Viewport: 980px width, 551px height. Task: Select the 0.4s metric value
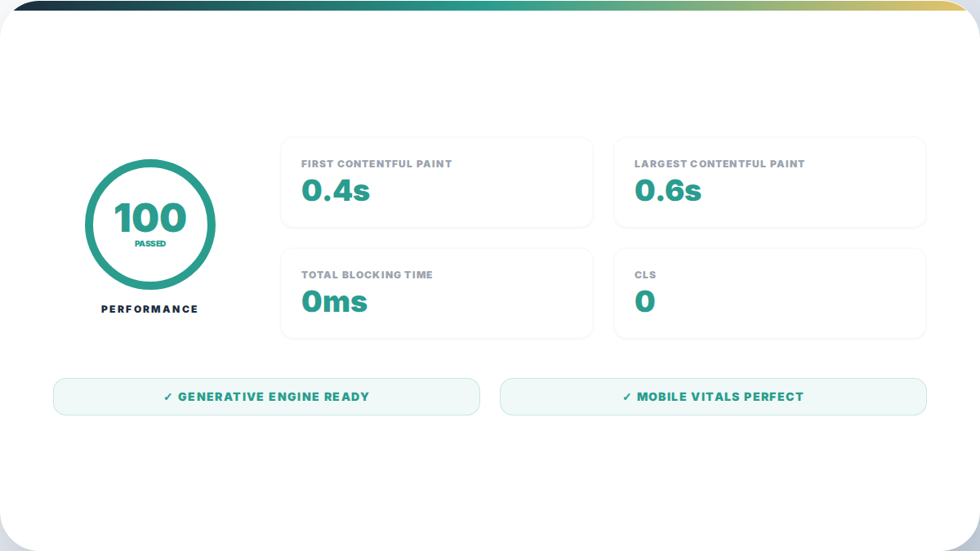pyautogui.click(x=336, y=190)
